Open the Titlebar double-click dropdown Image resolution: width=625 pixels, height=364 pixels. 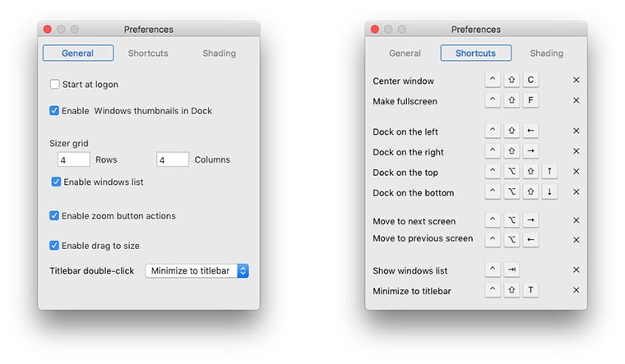[197, 270]
